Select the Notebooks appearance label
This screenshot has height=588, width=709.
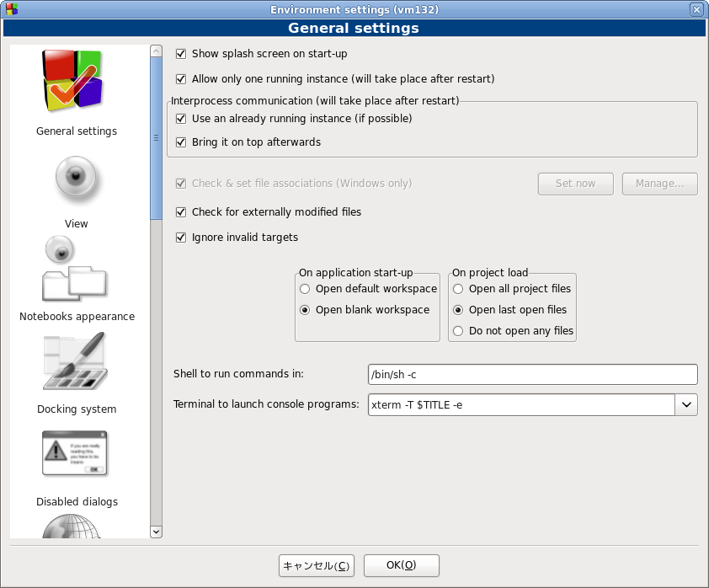tap(77, 317)
